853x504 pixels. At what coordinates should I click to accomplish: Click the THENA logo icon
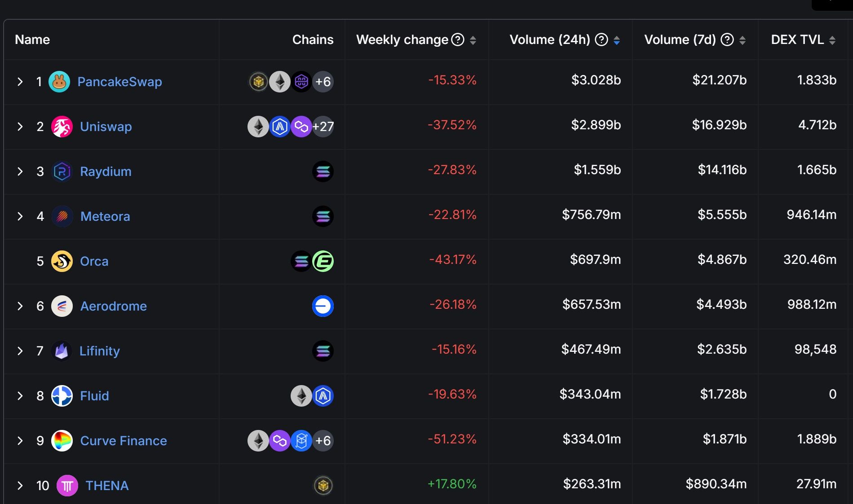[67, 486]
